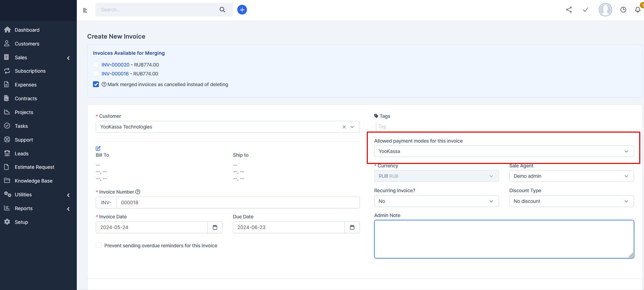Open the share icon in top bar
Screen dimensions: 644x290
[x=569, y=10]
